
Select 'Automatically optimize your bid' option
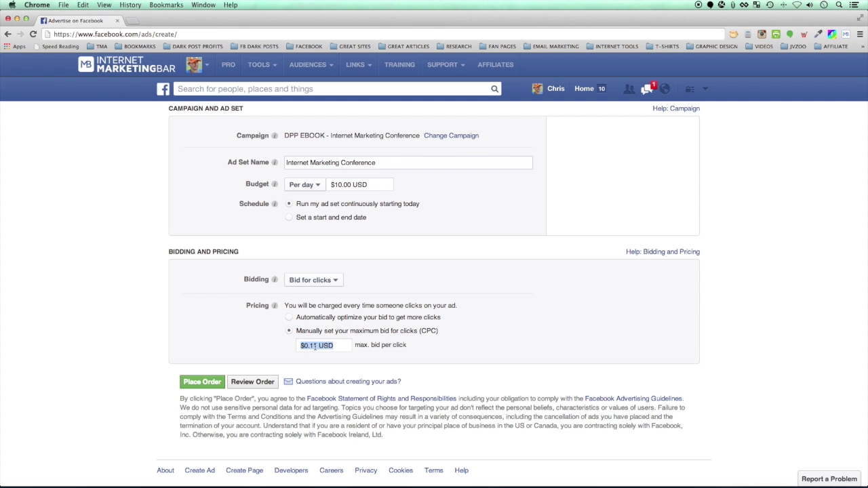(289, 317)
